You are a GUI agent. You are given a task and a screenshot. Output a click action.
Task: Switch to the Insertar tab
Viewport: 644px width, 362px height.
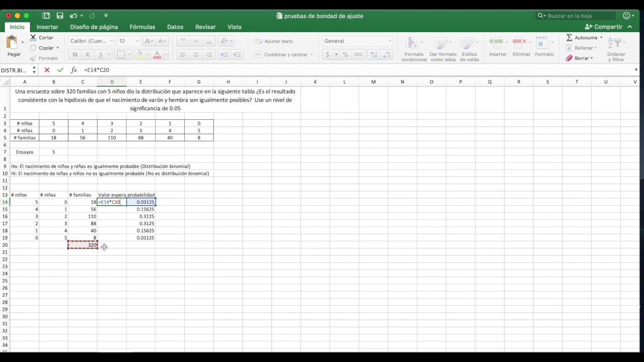click(47, 27)
